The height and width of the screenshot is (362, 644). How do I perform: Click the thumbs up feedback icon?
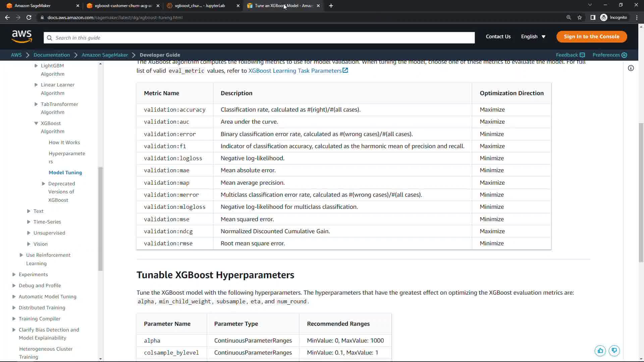[600, 351]
